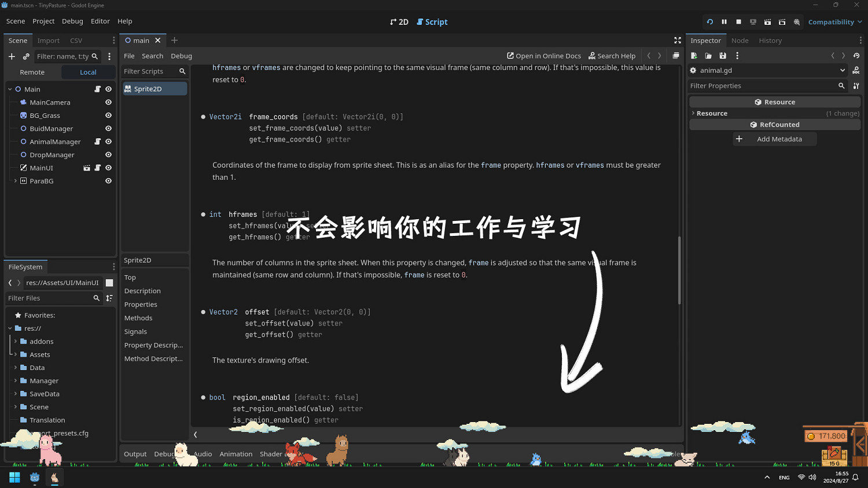Create a new resource in Inspector
This screenshot has width=868, height=488.
694,56
